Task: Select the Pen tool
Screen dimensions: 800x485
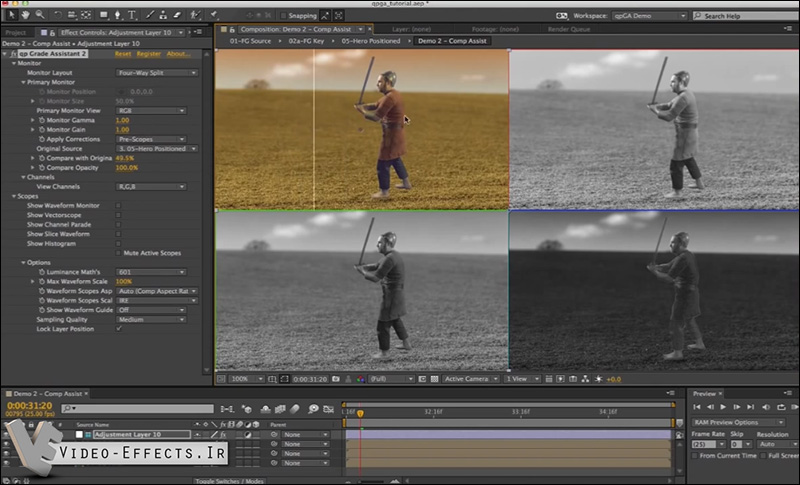Action: (x=118, y=15)
